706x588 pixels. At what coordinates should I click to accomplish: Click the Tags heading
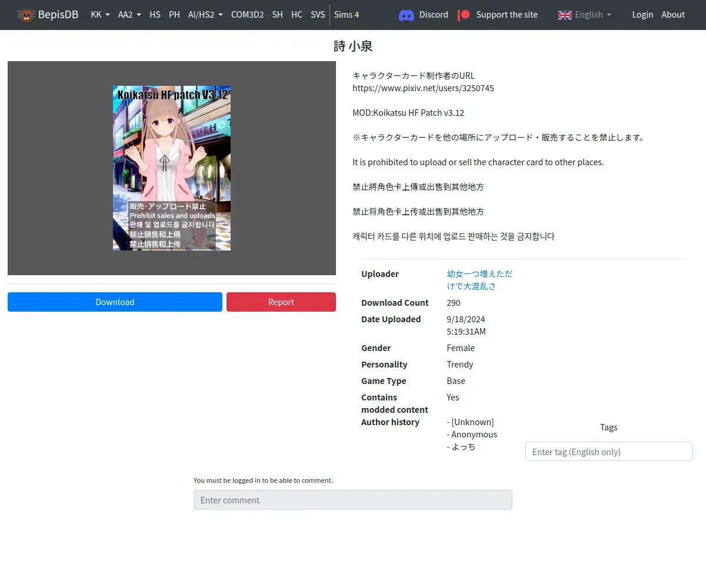(x=609, y=427)
